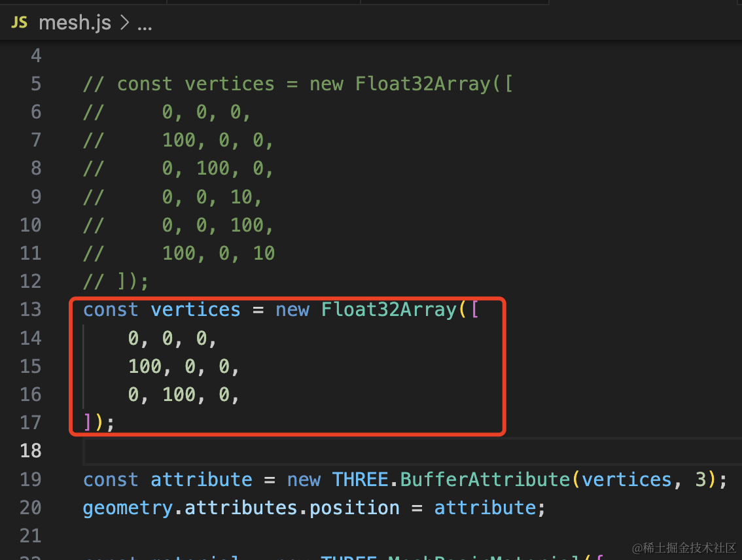Click line number 21 in gutter
Screen dimensions: 742x560
pos(31,535)
